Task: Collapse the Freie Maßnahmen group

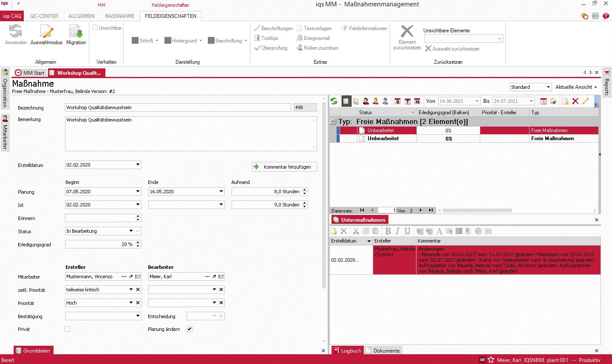Action: pos(334,122)
